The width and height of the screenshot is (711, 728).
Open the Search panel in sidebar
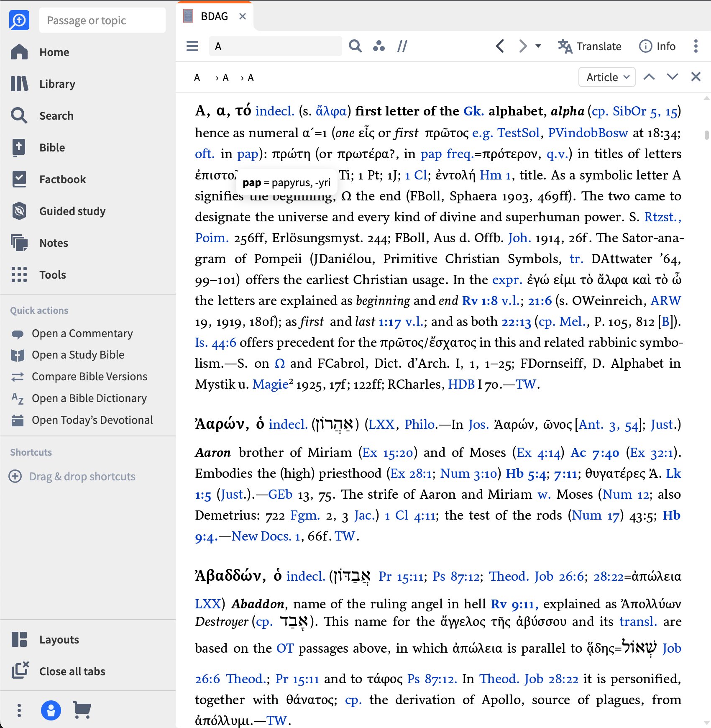click(x=42, y=116)
